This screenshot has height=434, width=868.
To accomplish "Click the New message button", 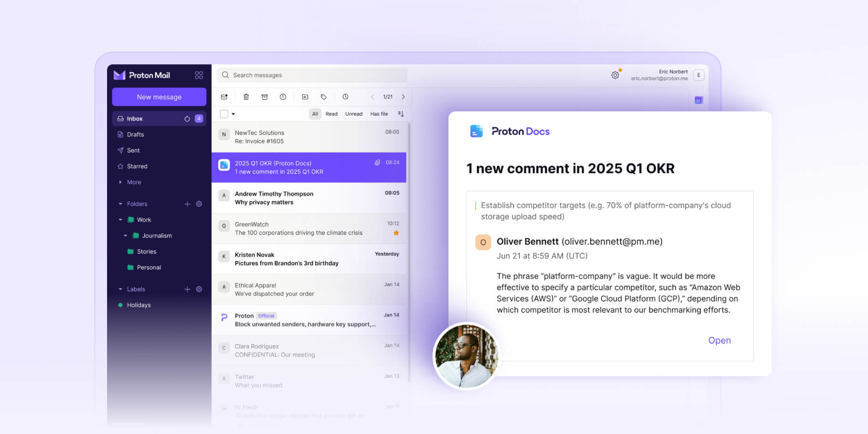I will pos(159,96).
